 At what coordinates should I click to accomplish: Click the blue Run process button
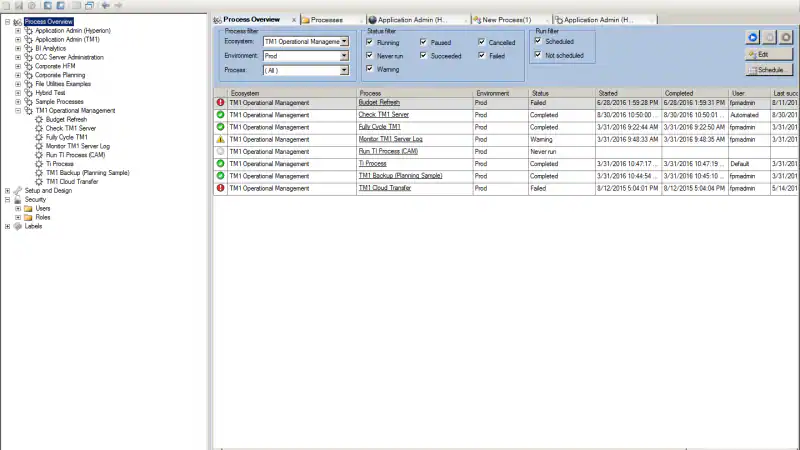753,37
